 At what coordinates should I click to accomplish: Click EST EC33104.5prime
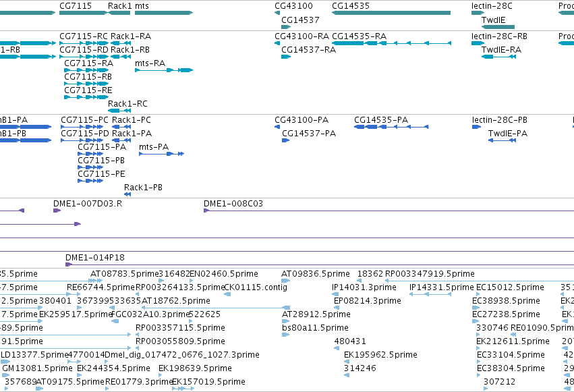pos(511,355)
